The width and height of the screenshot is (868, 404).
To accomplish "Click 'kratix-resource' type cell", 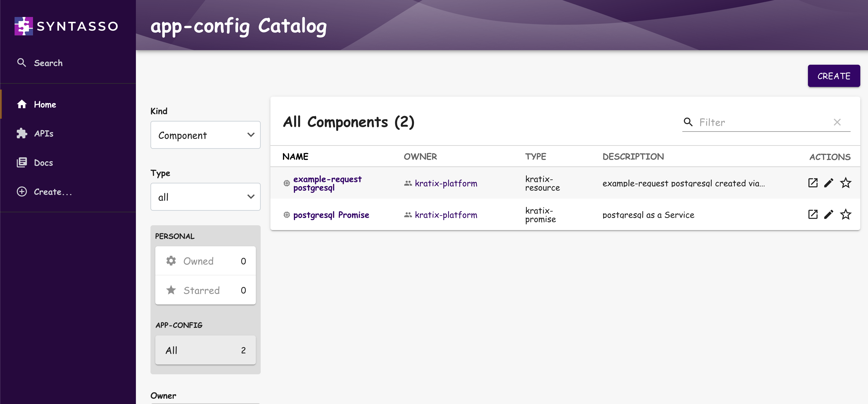I will [542, 183].
